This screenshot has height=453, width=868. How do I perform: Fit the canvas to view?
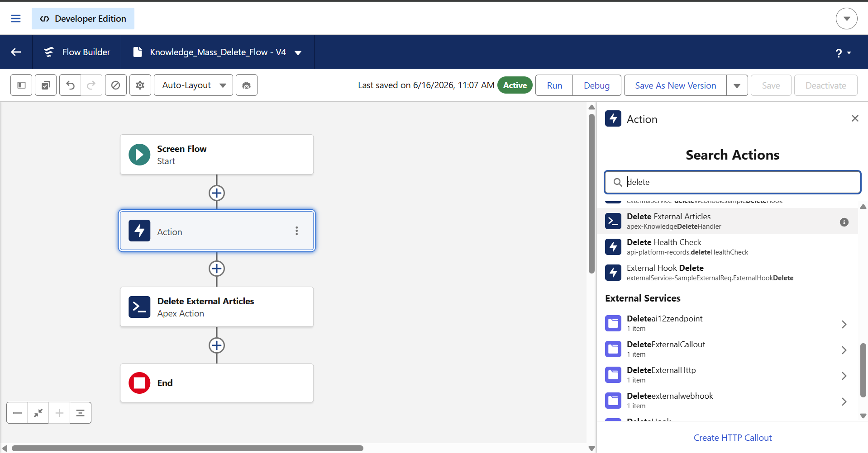[x=38, y=413]
